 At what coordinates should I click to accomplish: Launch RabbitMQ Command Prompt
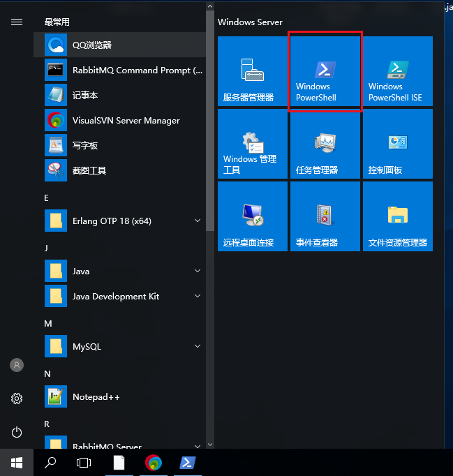tap(119, 70)
